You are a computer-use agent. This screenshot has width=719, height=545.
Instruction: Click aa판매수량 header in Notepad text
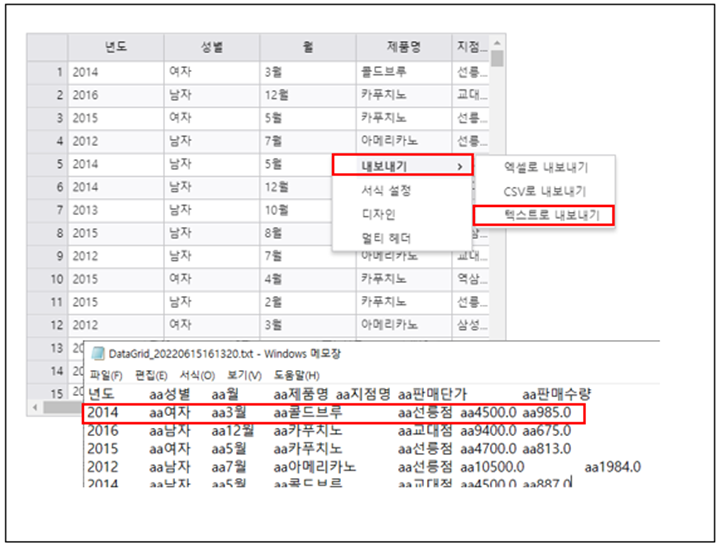557,394
